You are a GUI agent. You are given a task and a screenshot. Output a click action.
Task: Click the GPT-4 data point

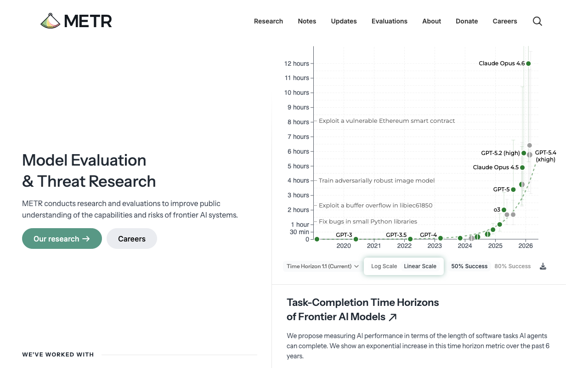pos(441,238)
